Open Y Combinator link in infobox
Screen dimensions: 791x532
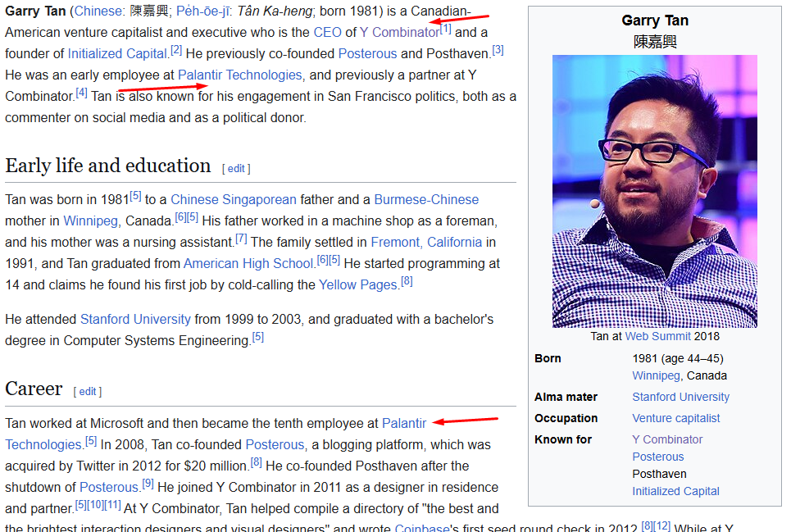[x=667, y=439]
